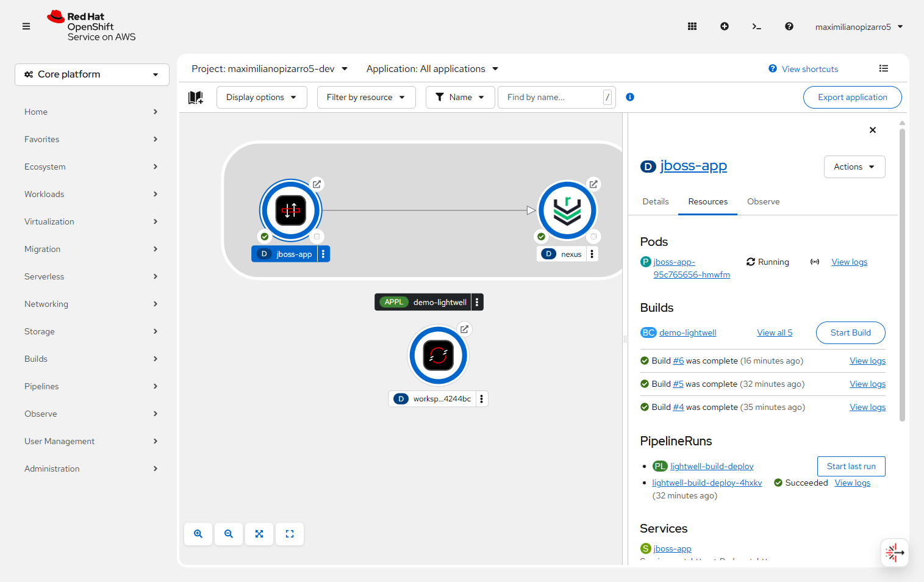
Task: Open the Actions dropdown for jboss-app
Action: (854, 167)
